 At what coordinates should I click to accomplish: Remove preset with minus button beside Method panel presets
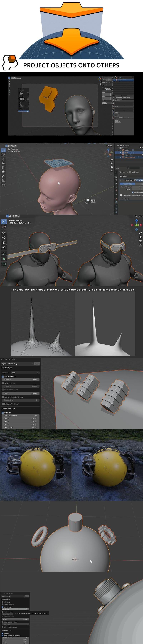tap(39, 364)
